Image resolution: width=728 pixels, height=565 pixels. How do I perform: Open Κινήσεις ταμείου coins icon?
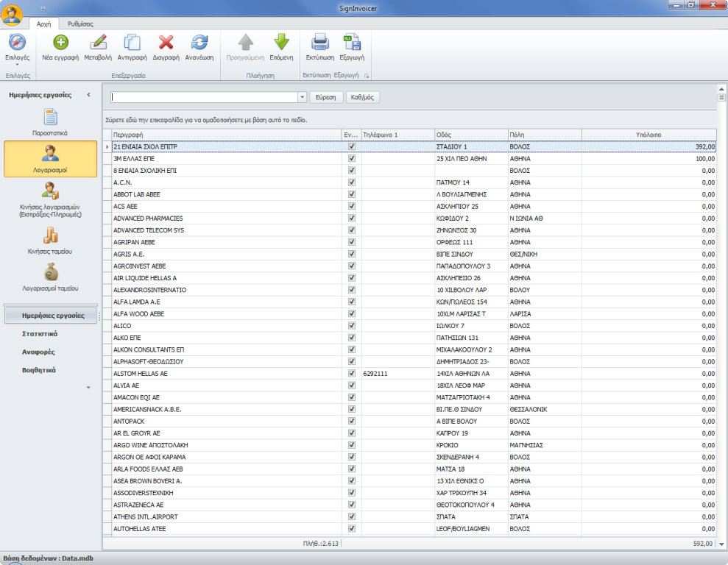50,235
